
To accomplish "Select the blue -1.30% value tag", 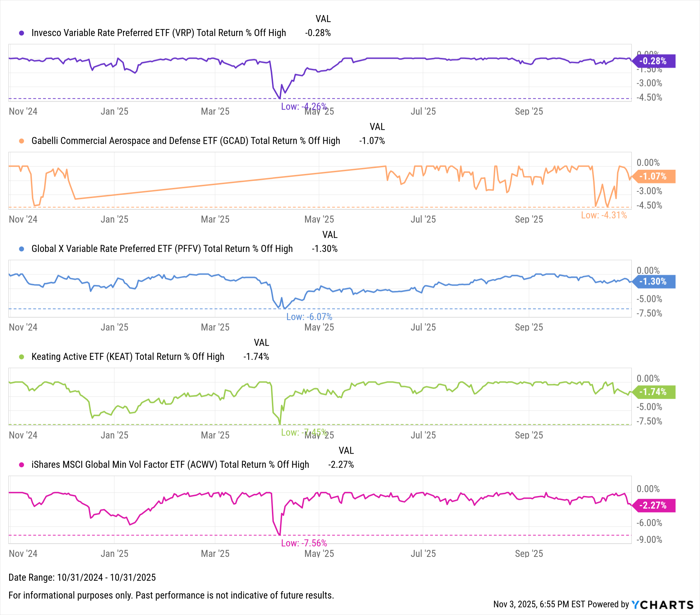I will pyautogui.click(x=653, y=281).
